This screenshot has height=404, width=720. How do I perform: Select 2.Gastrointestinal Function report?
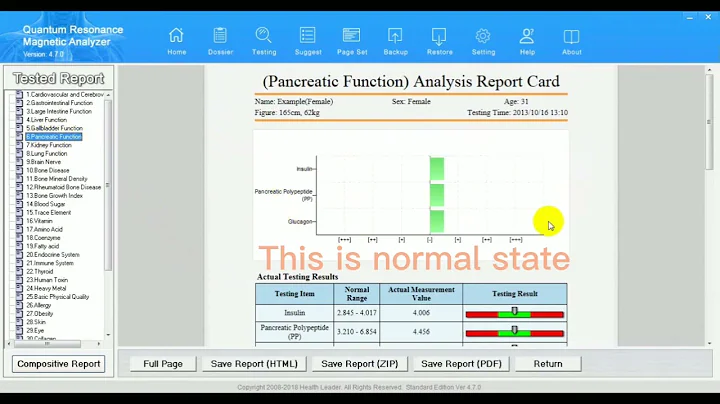tap(59, 103)
